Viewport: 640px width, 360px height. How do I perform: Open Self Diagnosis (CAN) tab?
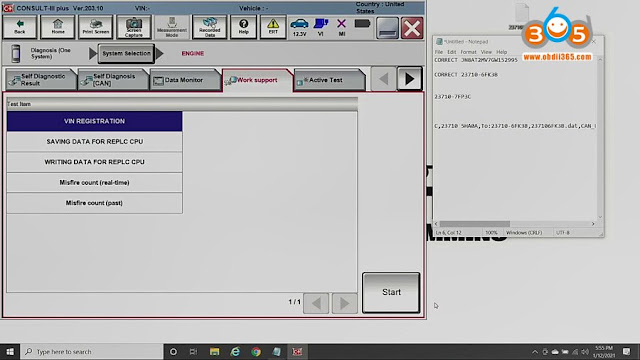click(x=113, y=80)
